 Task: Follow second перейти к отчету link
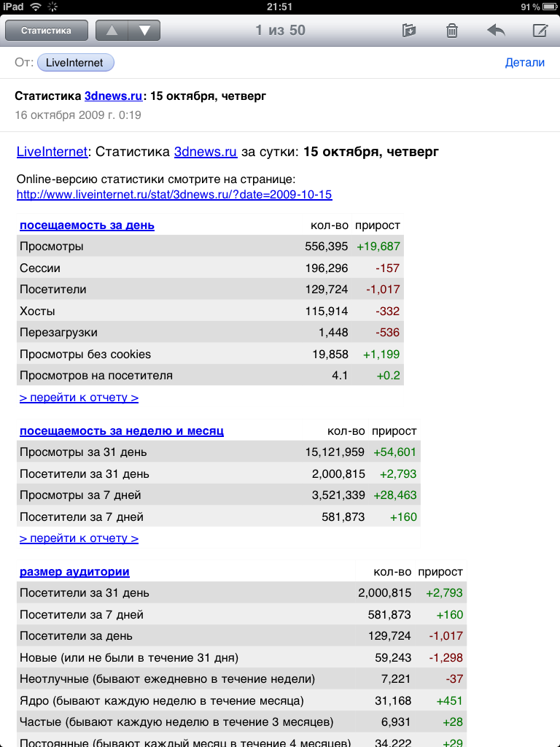[79, 538]
